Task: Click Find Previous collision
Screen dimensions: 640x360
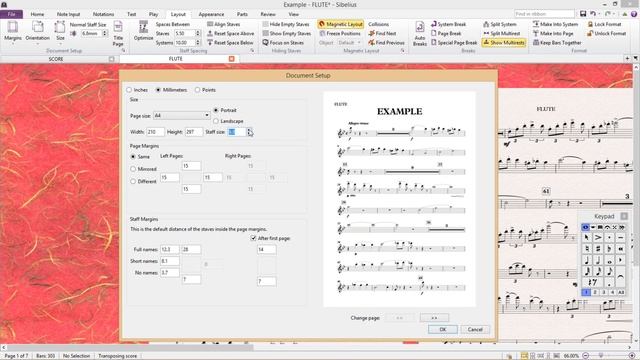Action: tap(386, 42)
